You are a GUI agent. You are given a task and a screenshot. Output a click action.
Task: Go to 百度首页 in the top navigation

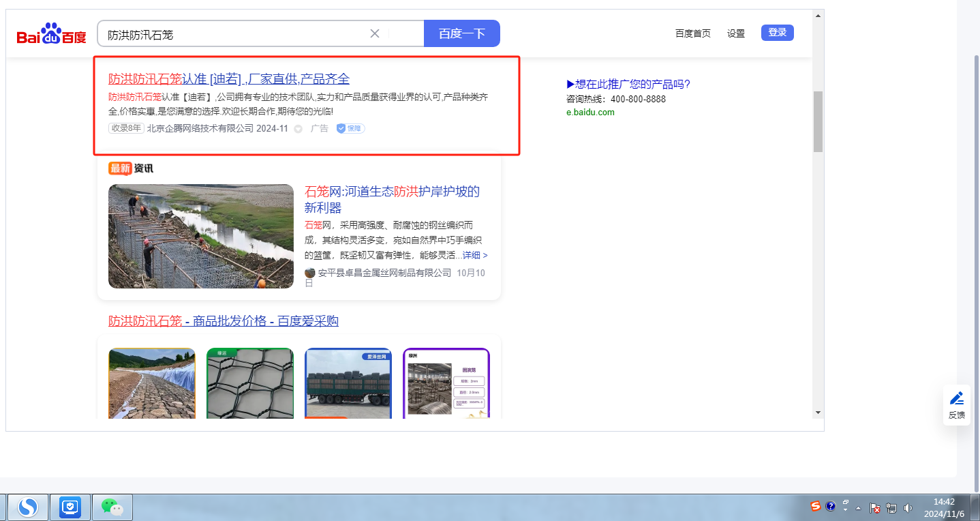[x=692, y=33]
